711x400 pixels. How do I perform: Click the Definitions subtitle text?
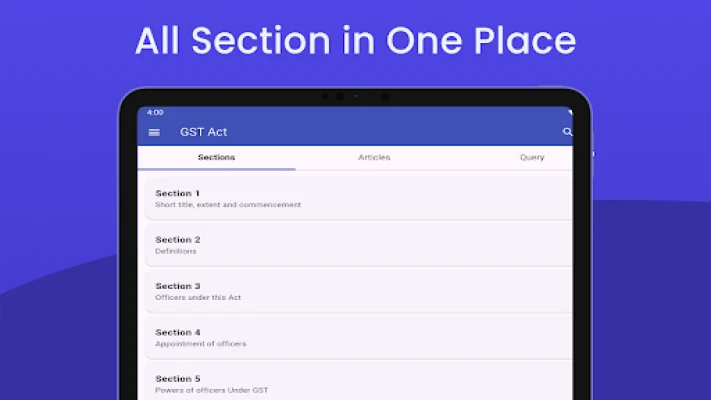point(175,251)
